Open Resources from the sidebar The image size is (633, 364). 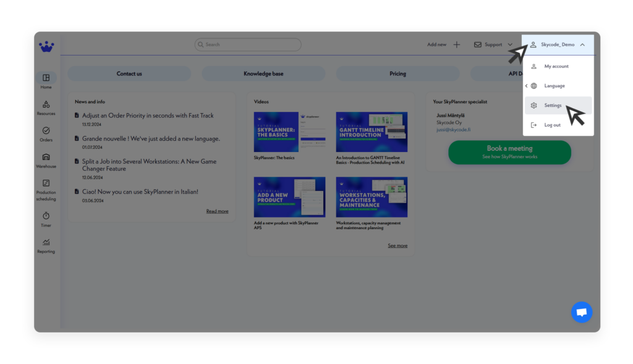46,104
